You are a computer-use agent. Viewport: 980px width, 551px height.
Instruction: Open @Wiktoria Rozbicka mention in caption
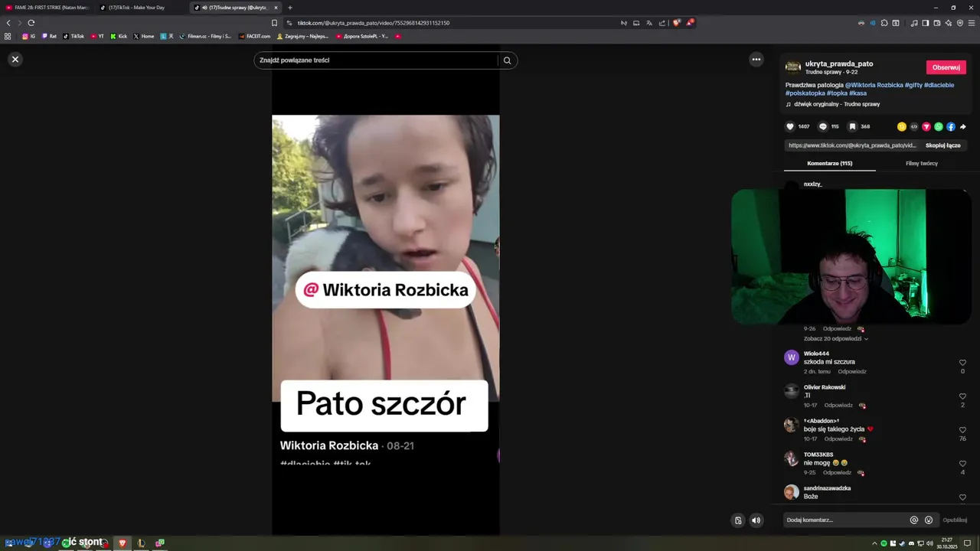[x=874, y=85]
